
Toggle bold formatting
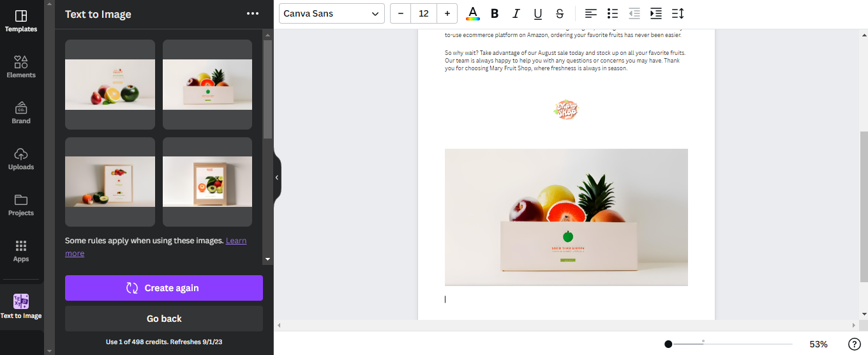coord(495,13)
